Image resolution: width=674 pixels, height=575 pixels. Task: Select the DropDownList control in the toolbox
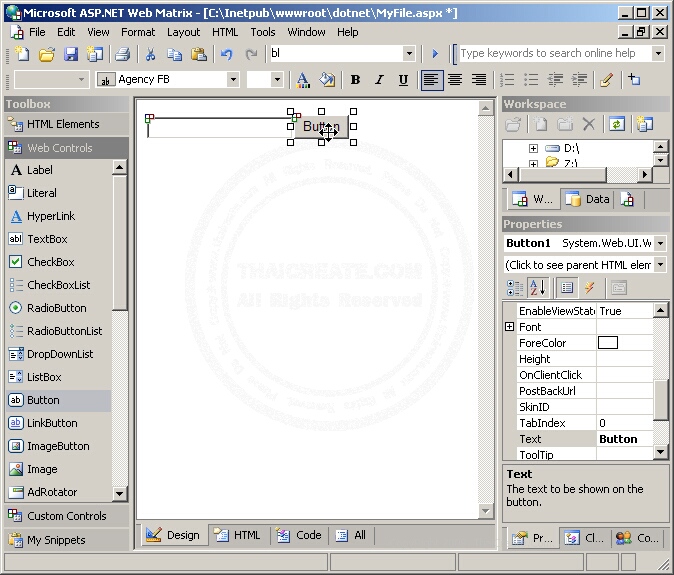(58, 354)
